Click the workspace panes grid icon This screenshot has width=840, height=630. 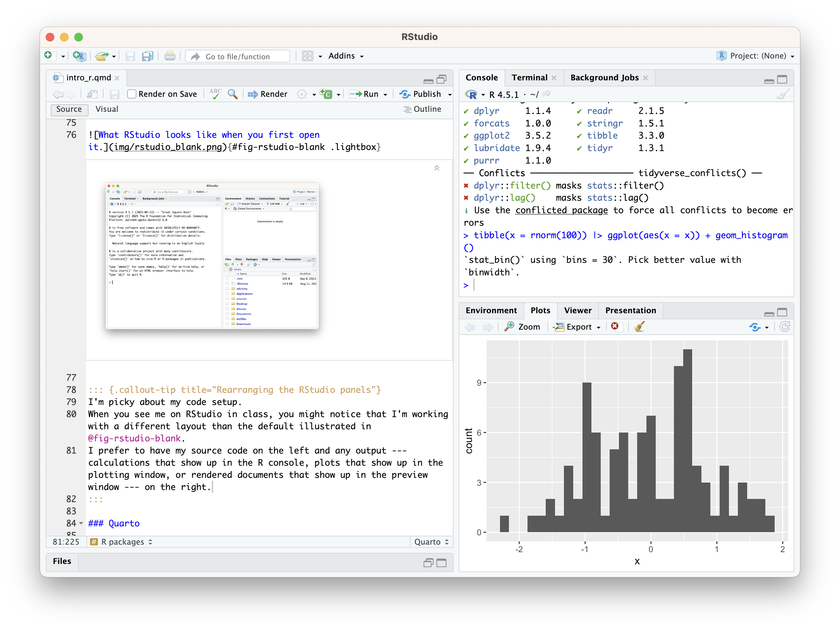307,56
